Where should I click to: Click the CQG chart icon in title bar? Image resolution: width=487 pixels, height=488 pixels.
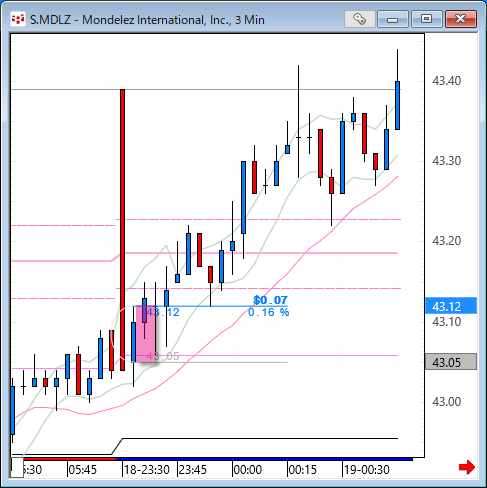click(18, 19)
